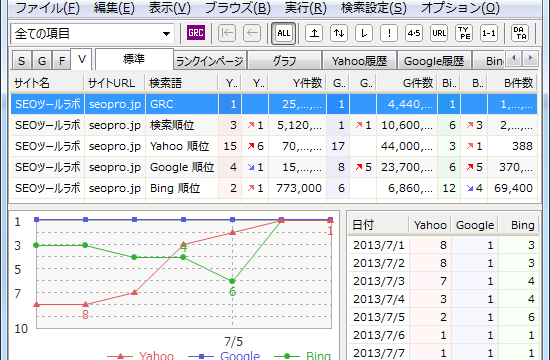Open the 表示(V) menu

169,8
